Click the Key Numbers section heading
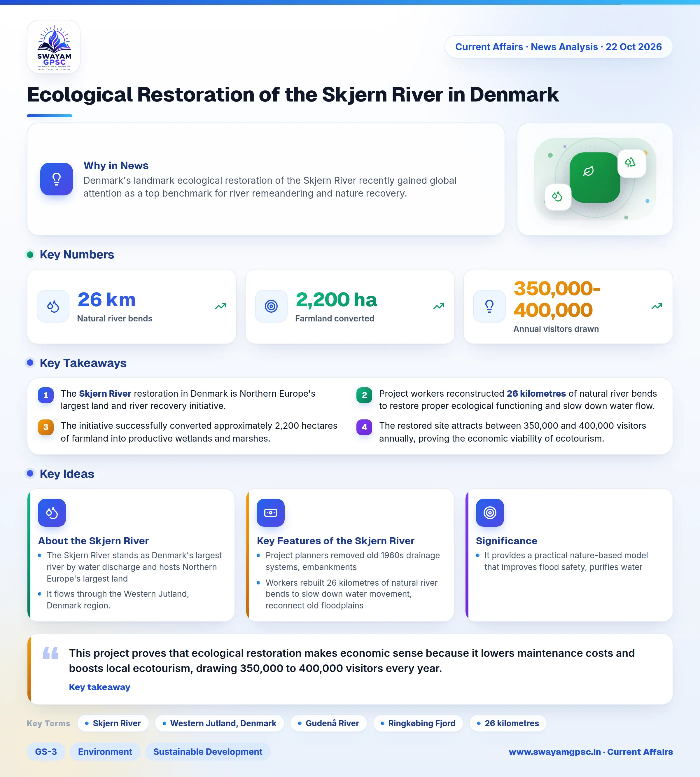 pyautogui.click(x=77, y=255)
